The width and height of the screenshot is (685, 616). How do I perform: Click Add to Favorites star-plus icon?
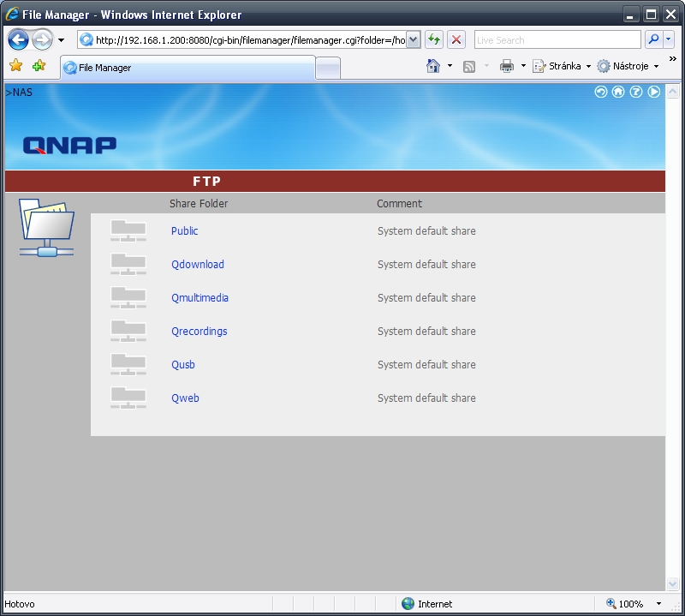click(x=39, y=66)
